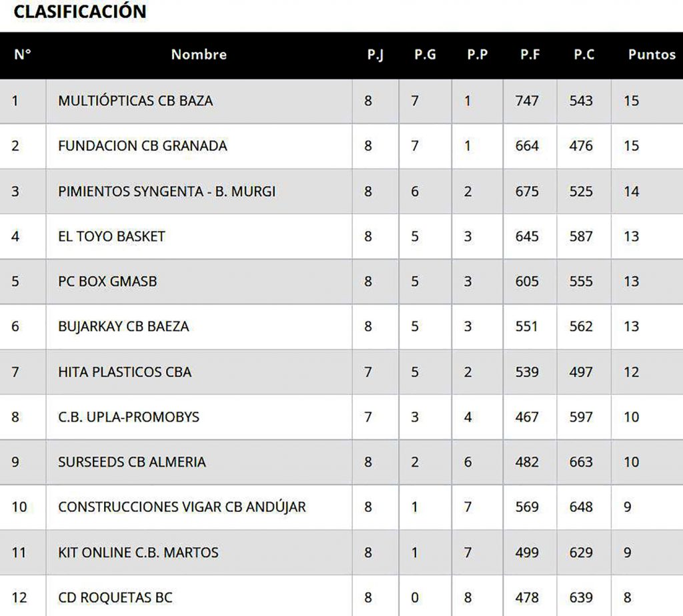Click the CLASIFICACIÓN heading

(x=80, y=11)
